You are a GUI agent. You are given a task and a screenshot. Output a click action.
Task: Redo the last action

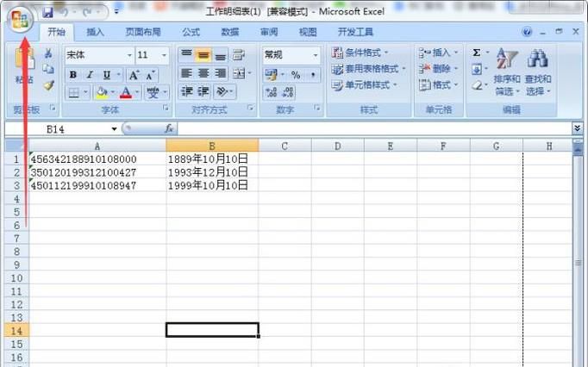click(87, 12)
